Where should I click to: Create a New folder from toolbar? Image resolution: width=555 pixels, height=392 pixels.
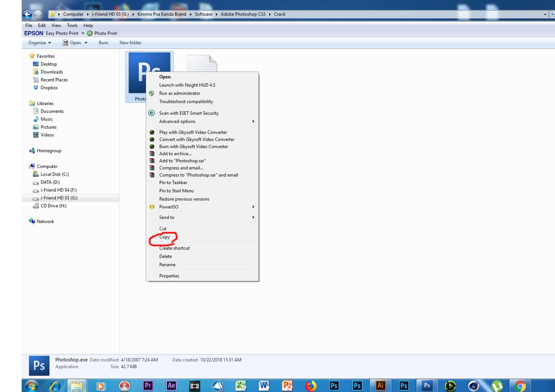pyautogui.click(x=130, y=43)
